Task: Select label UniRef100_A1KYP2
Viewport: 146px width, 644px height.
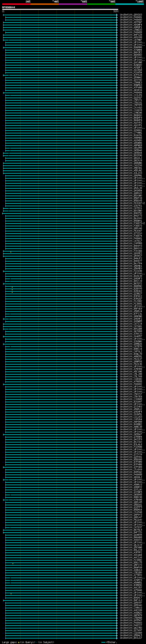Action: 131,123
